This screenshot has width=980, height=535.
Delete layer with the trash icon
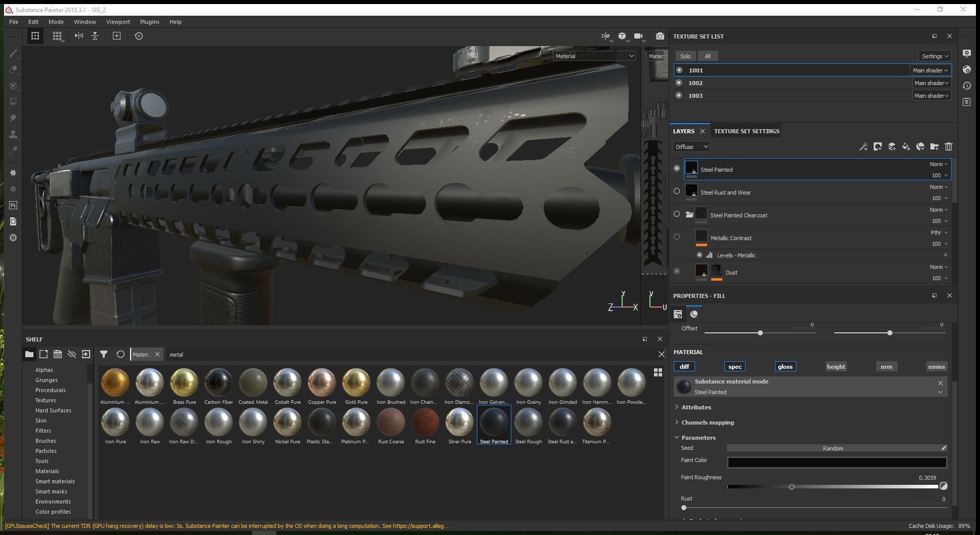[949, 147]
